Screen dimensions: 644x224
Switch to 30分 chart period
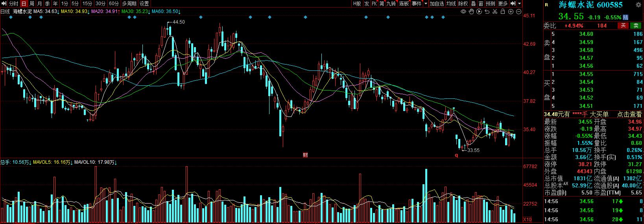click(100, 4)
